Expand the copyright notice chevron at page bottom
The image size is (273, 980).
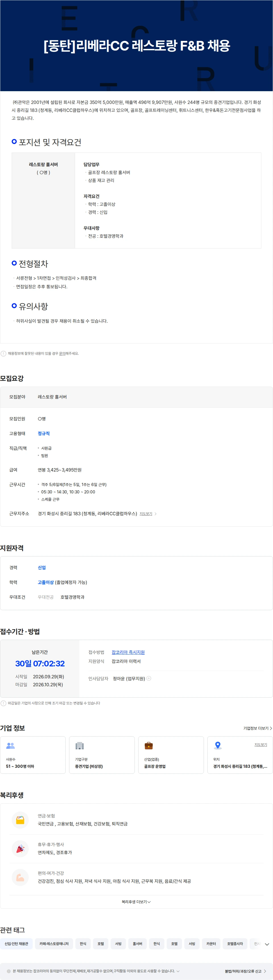(178, 971)
